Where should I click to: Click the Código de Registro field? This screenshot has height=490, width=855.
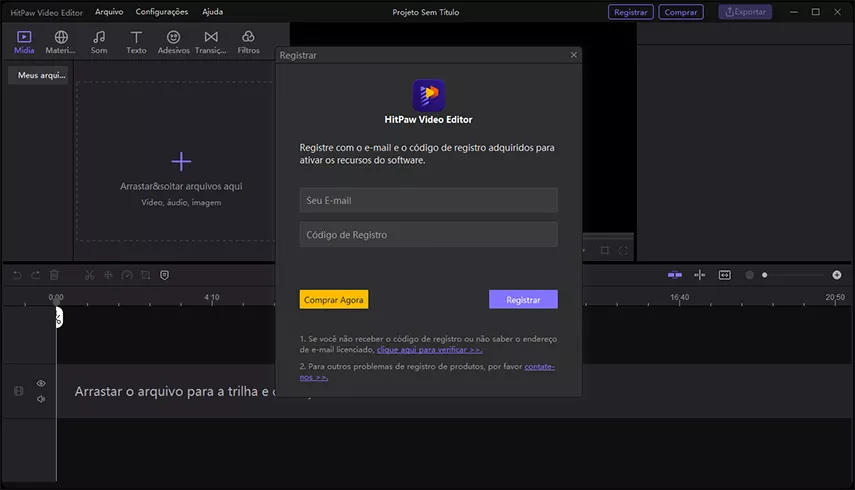pyautogui.click(x=429, y=234)
